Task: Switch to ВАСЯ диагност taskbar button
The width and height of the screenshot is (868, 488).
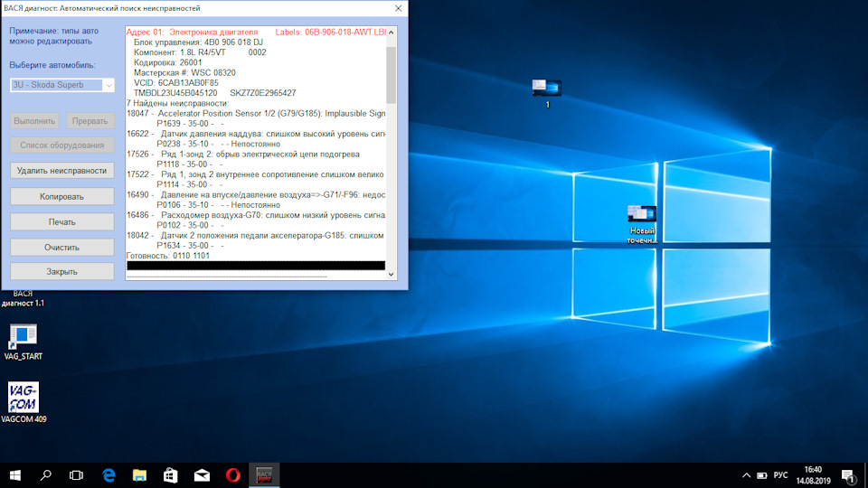Action: [x=264, y=475]
